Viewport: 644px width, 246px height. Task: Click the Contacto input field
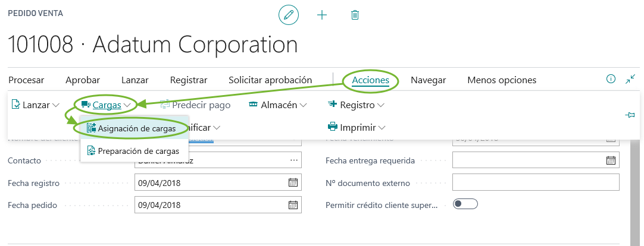click(x=218, y=160)
